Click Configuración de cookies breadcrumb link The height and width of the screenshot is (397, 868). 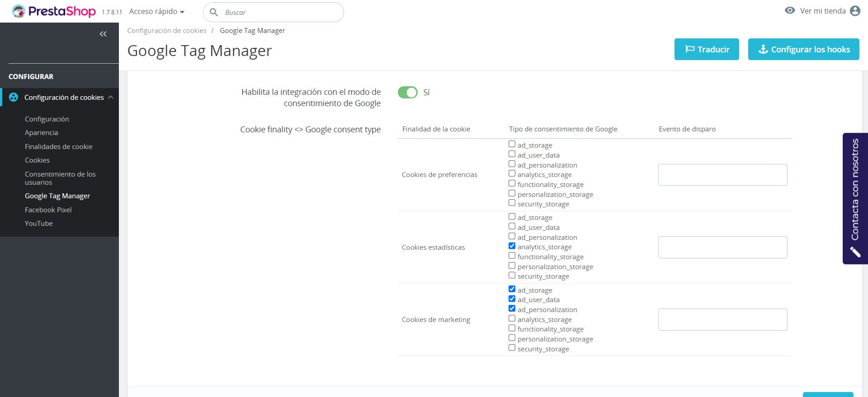pos(166,31)
